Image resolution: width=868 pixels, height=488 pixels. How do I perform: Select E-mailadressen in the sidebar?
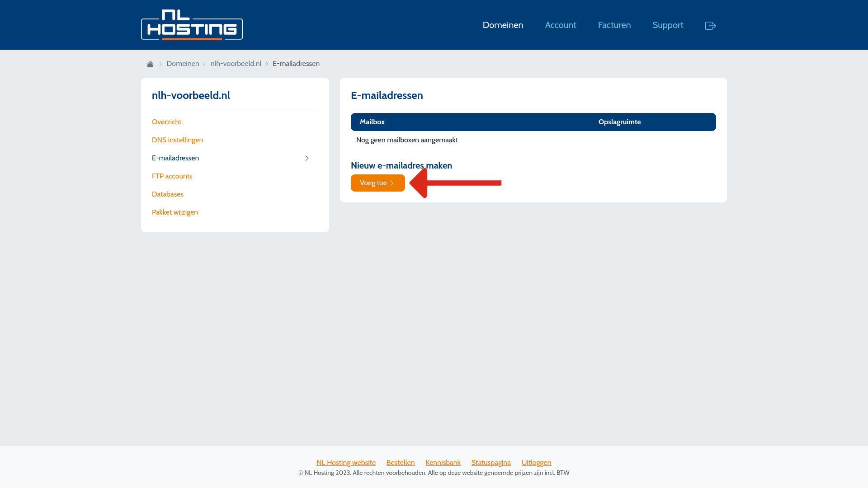(175, 158)
